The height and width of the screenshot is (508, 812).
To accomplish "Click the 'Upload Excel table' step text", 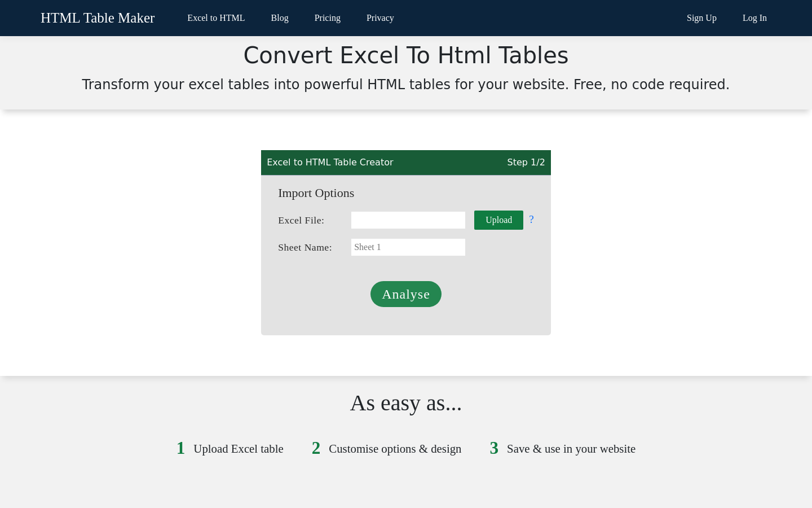I will (239, 449).
